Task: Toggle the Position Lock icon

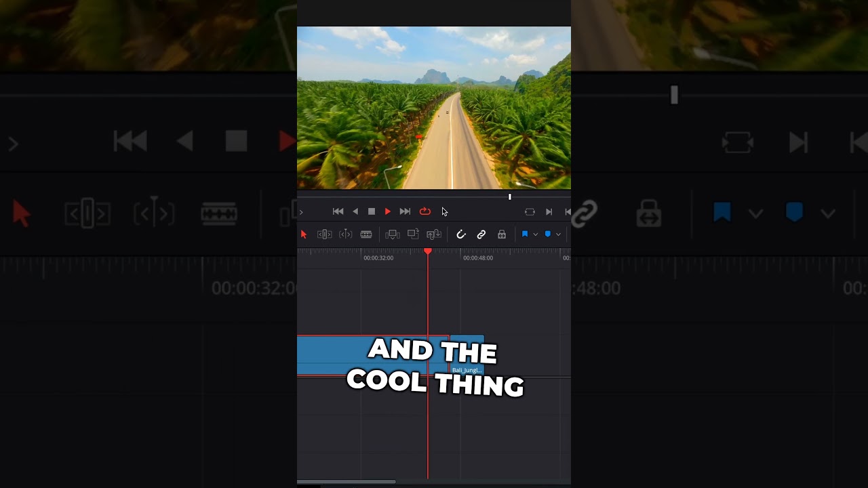Action: (502, 235)
